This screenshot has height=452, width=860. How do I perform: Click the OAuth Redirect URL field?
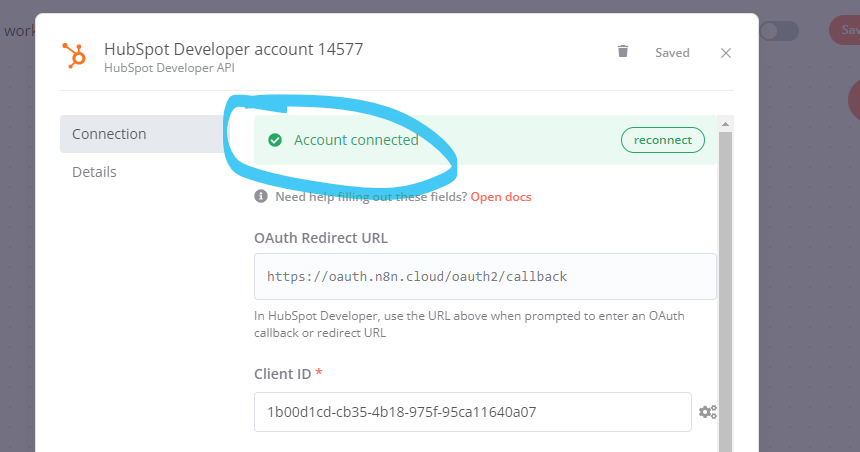click(485, 276)
